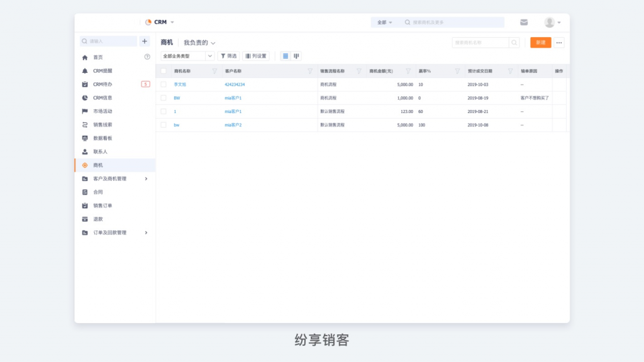
Task: Toggle the select-all header checkbox
Action: tap(164, 71)
